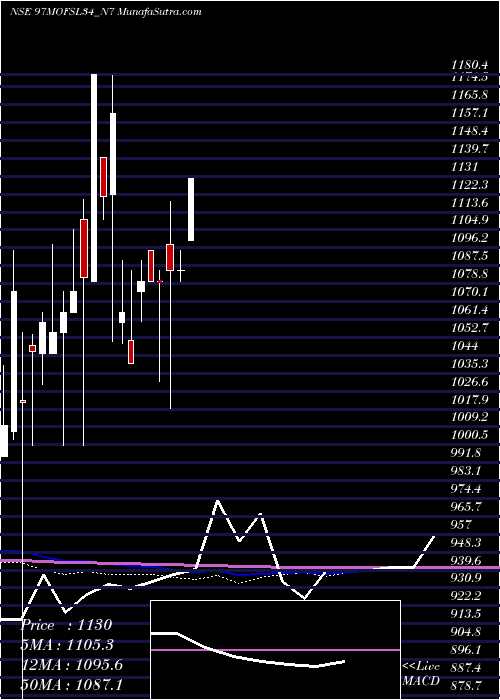Click the NSE 97MOFSL34_N7 MunafaSutra.com chart title
500x700 pixels.
tap(105, 12)
